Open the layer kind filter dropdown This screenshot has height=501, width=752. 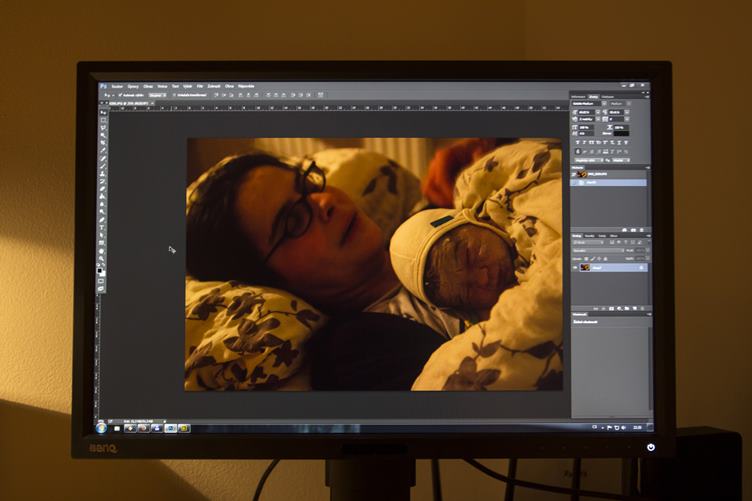click(588, 242)
